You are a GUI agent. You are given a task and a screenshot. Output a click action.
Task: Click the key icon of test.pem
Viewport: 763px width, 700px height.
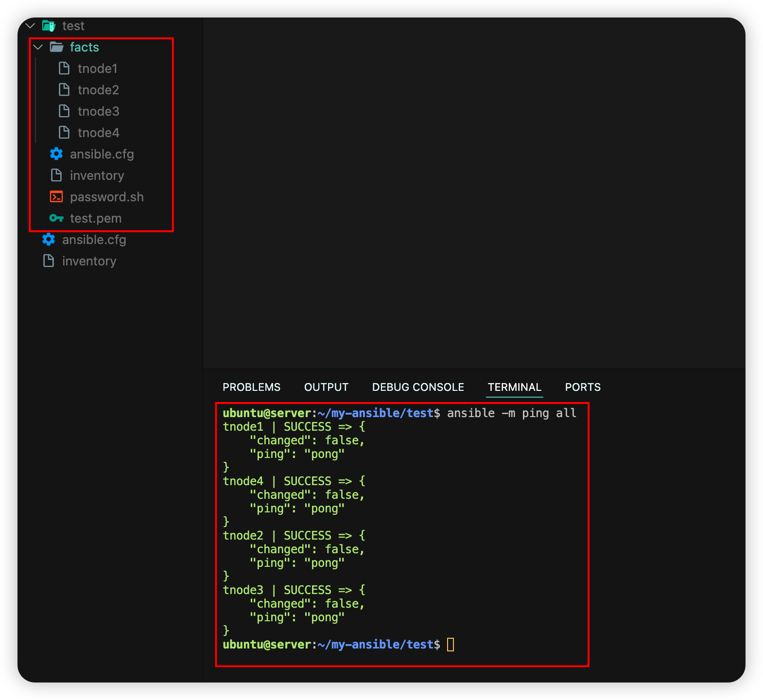[x=56, y=218]
